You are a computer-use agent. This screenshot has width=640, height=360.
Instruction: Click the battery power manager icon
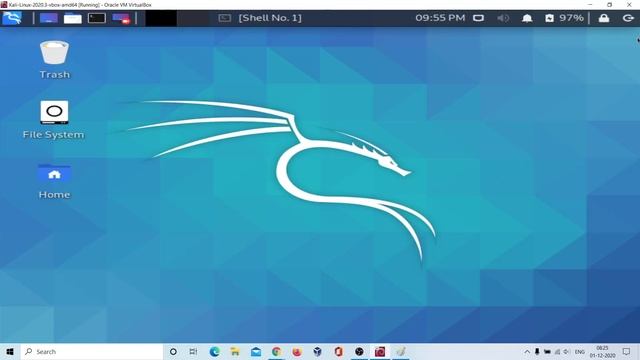pos(549,18)
